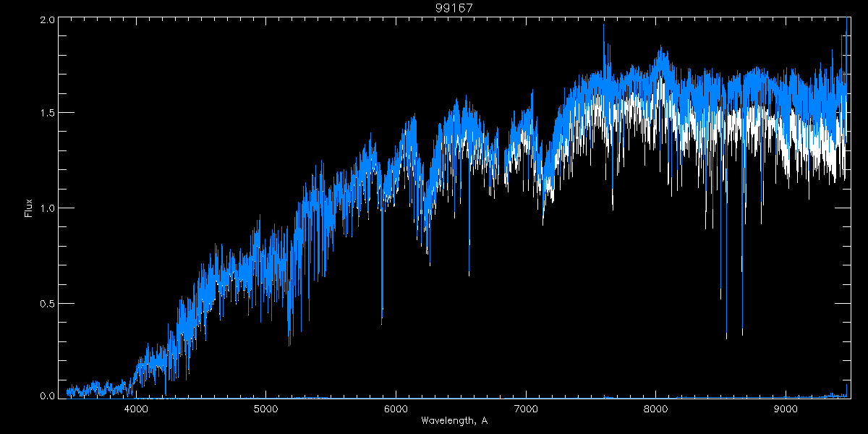Click the 4000 x-axis tick label
This screenshot has width=868, height=434.
point(136,408)
